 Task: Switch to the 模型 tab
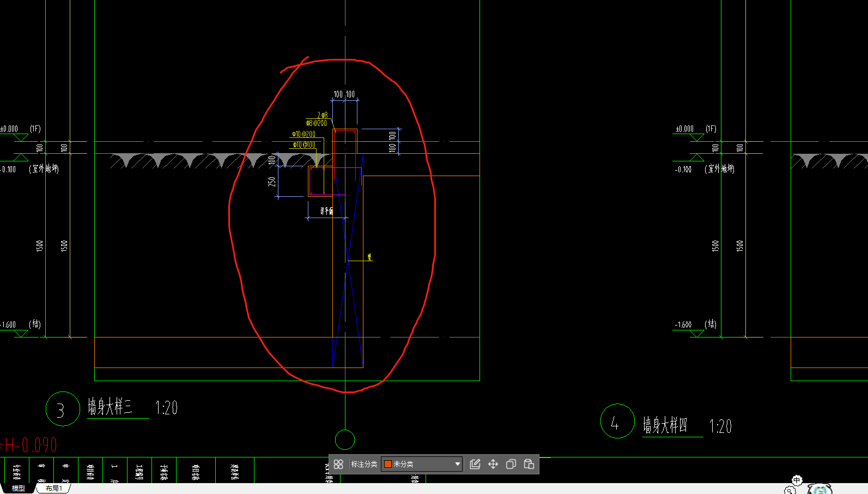(x=19, y=489)
